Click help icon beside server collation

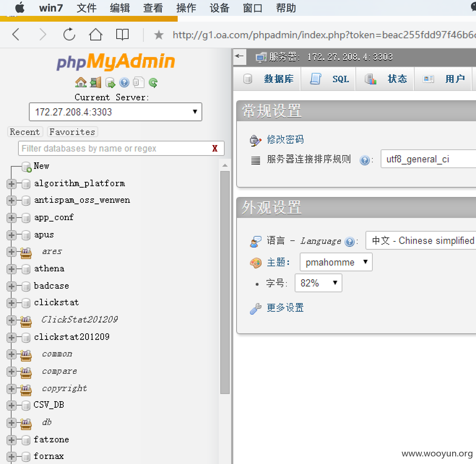(365, 160)
